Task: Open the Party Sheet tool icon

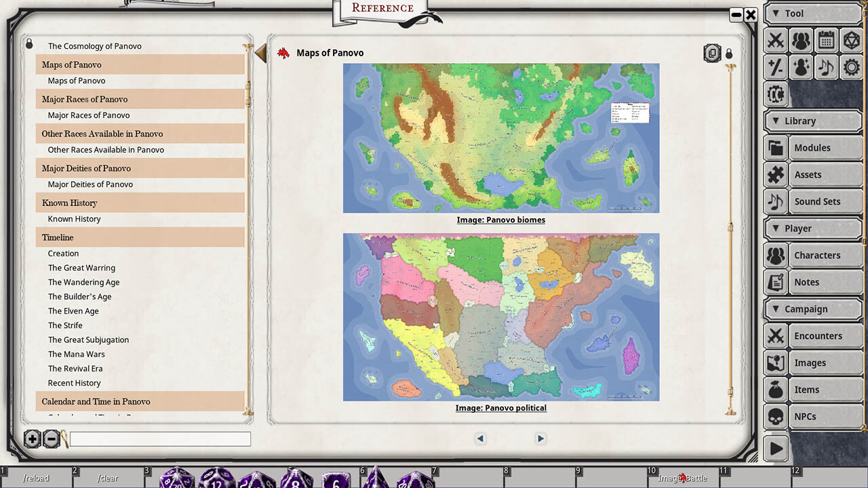Action: (x=801, y=41)
